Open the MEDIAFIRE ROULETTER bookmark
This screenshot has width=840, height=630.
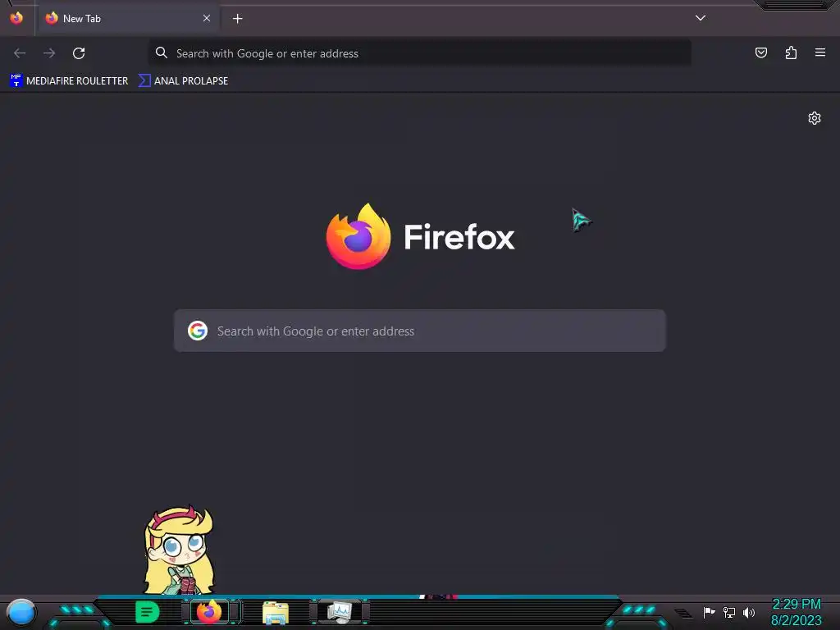tap(69, 81)
